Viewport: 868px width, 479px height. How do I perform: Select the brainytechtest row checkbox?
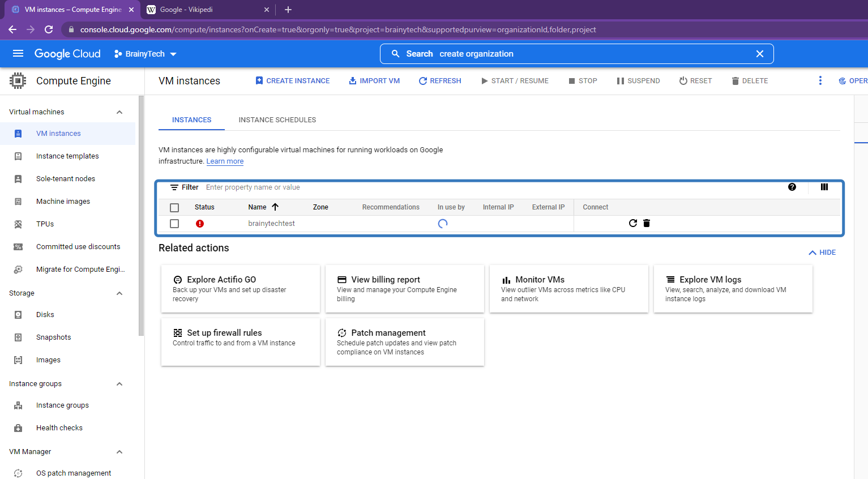[x=174, y=224]
